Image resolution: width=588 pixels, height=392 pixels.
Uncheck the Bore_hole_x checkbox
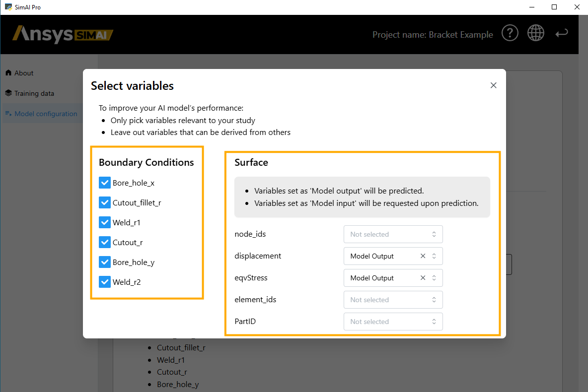(104, 183)
